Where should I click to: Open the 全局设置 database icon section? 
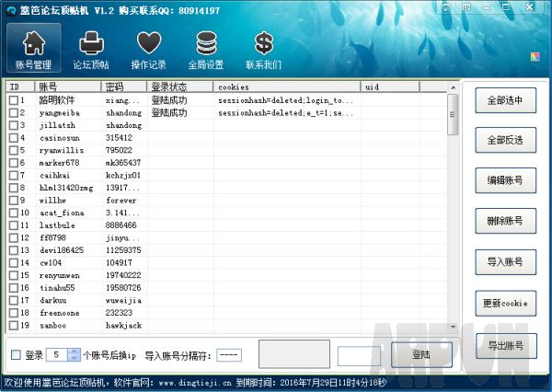click(206, 50)
